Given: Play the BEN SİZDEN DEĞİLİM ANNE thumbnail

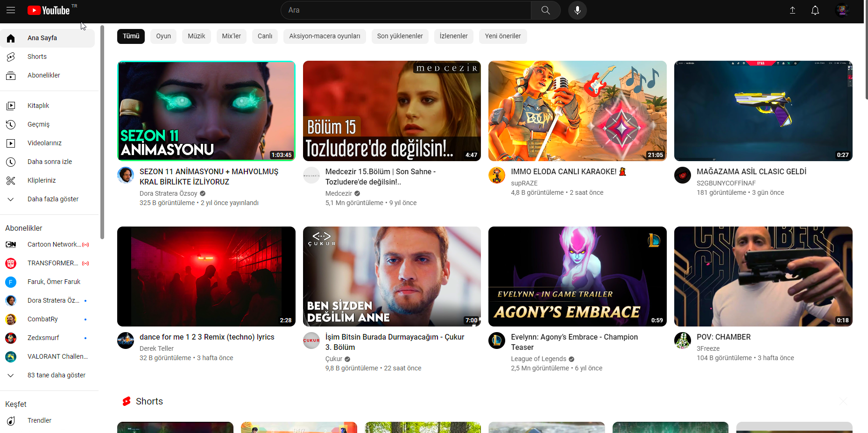Looking at the screenshot, I should [x=392, y=277].
